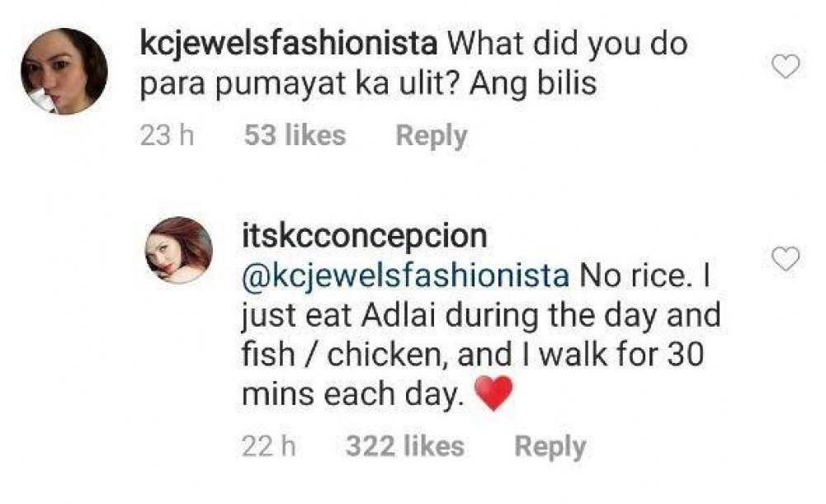
Task: Like kcjewelsfashionista's comment with the heart
Action: pyautogui.click(x=788, y=67)
